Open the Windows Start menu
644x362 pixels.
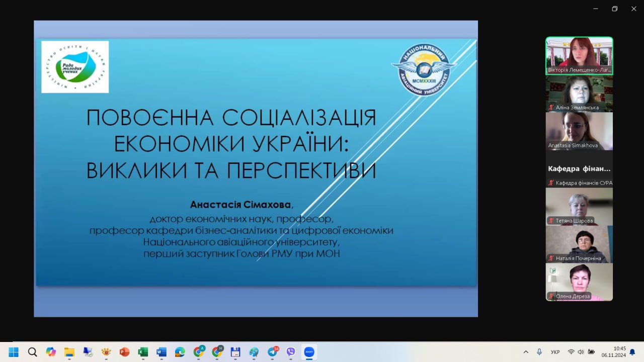[14, 352]
